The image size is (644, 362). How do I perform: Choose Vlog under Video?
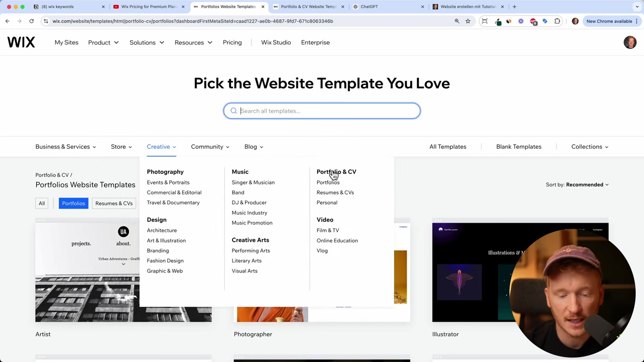pyautogui.click(x=322, y=250)
